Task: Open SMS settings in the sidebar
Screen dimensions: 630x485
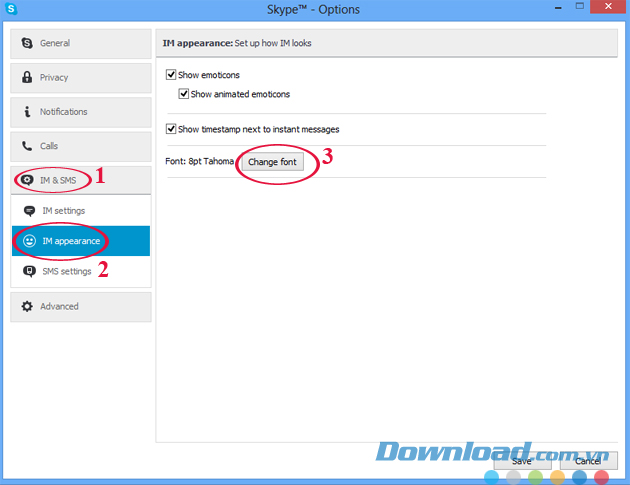Action: click(x=81, y=271)
